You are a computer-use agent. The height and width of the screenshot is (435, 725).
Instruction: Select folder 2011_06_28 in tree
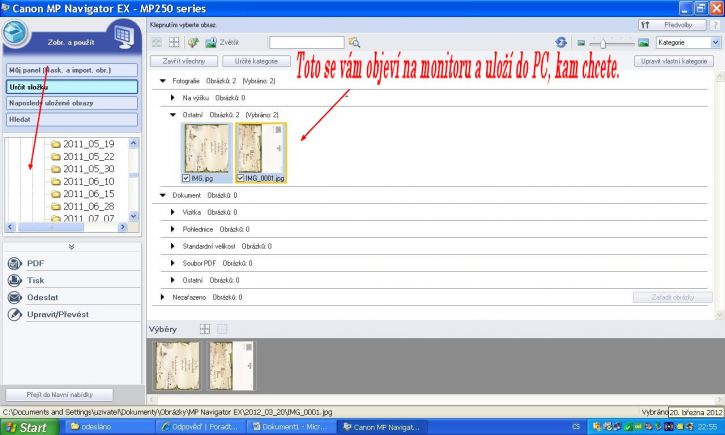point(88,207)
